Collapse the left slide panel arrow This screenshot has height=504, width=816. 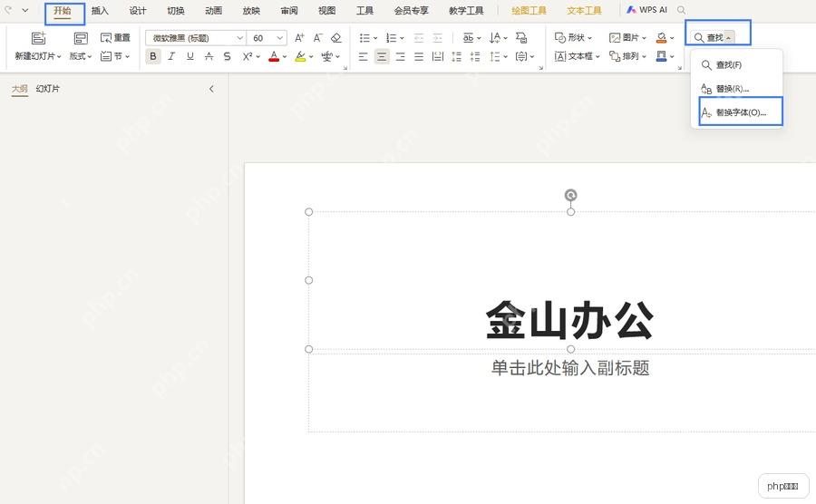point(211,89)
